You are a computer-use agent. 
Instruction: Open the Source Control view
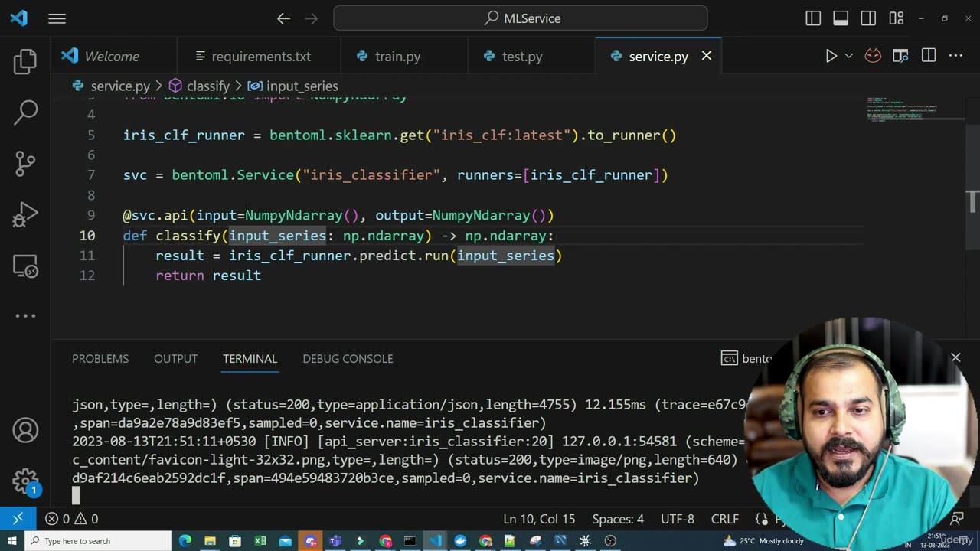click(x=25, y=163)
